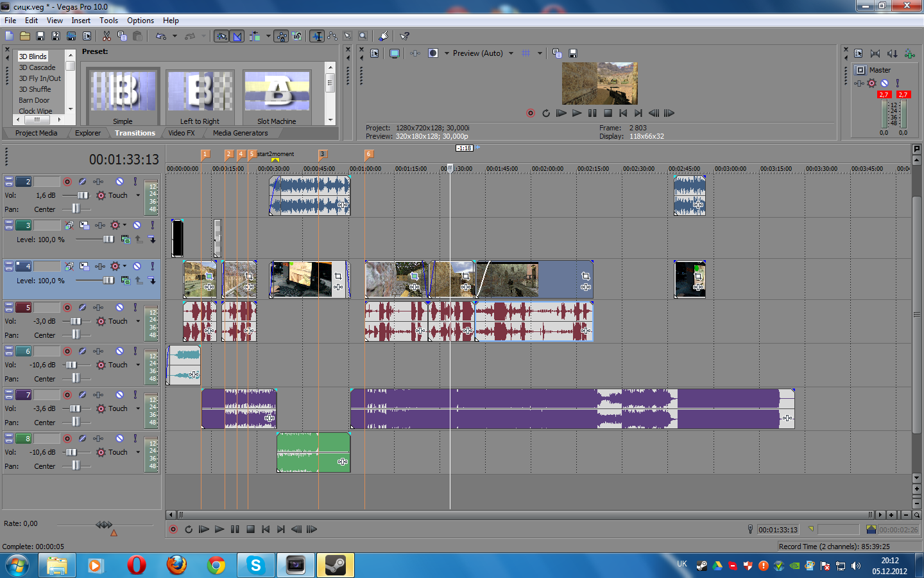Arm track 7 for recording
924x578 pixels.
[x=67, y=395]
